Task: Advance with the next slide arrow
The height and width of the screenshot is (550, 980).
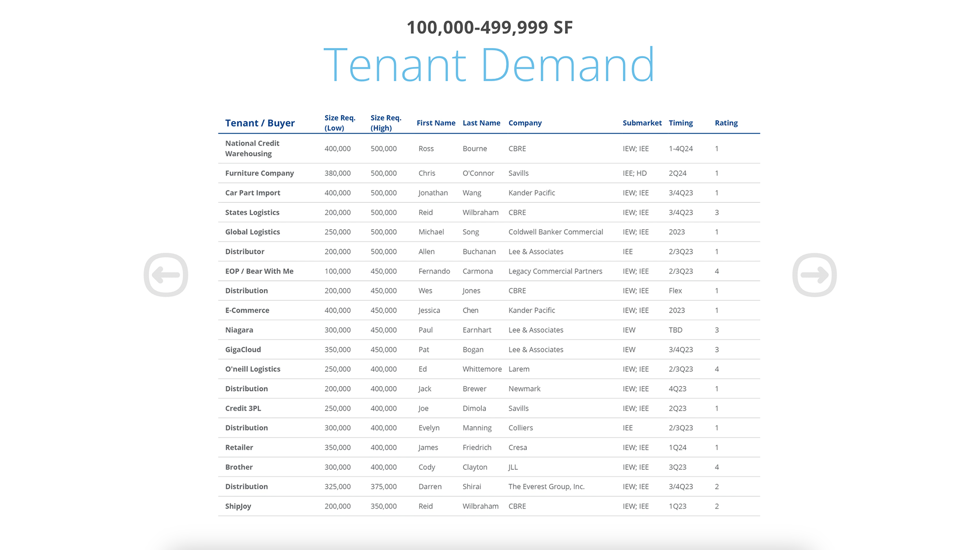Action: (814, 275)
